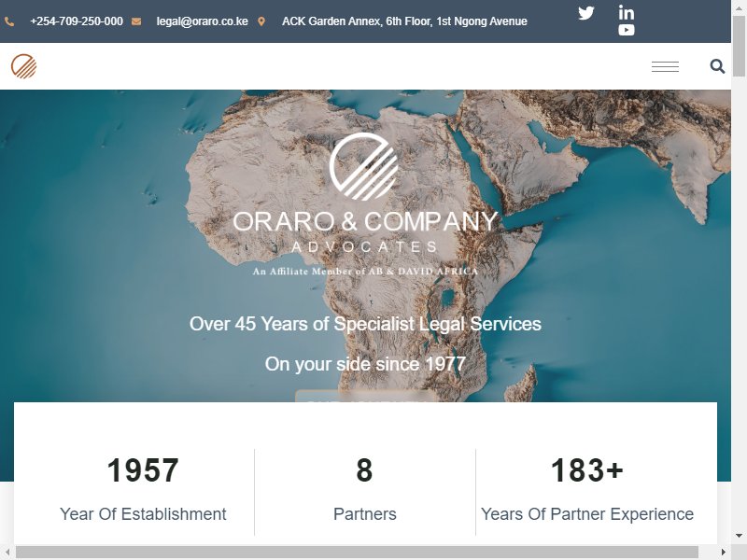
Task: Open the LinkedIn page icon
Action: click(x=626, y=12)
